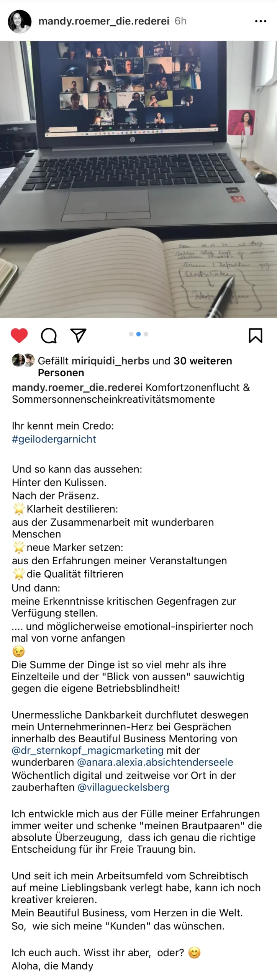Open mandy.roemer_die.rederei profile picture
277x980 pixels.
pos(20,21)
